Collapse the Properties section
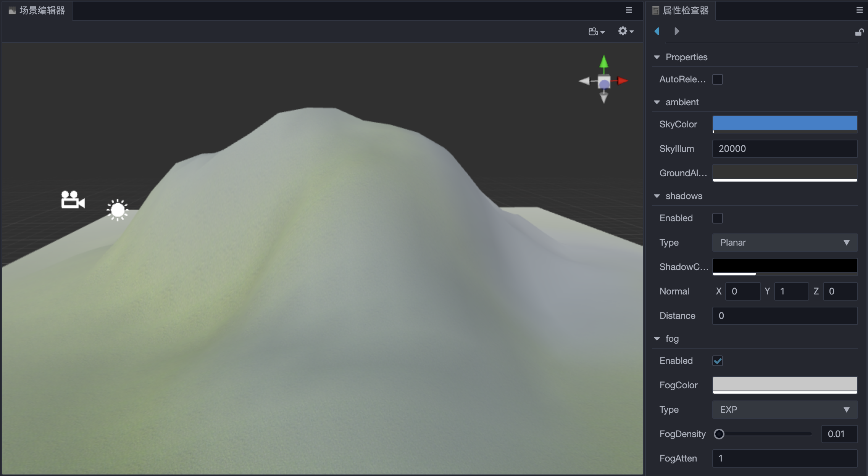Viewport: 868px width, 476px height. pyautogui.click(x=657, y=57)
